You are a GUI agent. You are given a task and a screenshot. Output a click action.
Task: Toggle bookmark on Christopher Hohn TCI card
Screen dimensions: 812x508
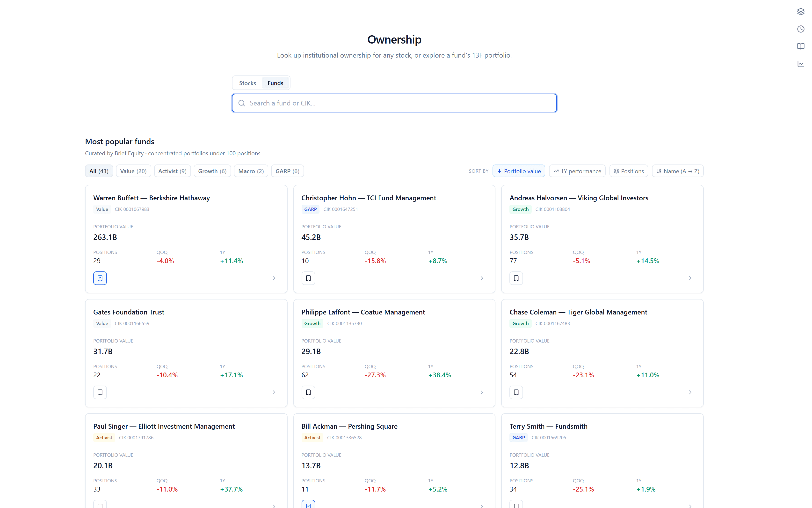308,278
